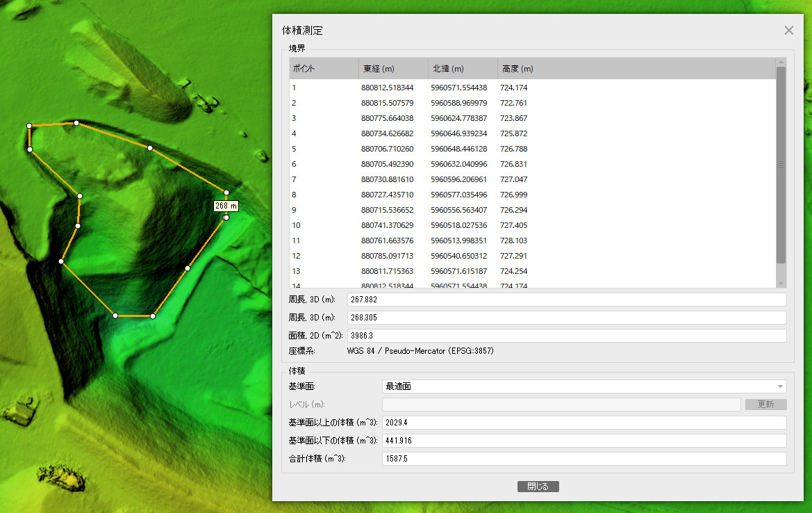The height and width of the screenshot is (513, 812).
Task: Sort by the ポイント column header
Action: (324, 68)
